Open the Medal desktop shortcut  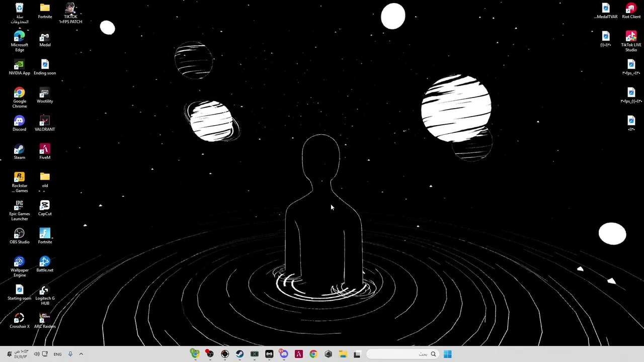pos(45,39)
